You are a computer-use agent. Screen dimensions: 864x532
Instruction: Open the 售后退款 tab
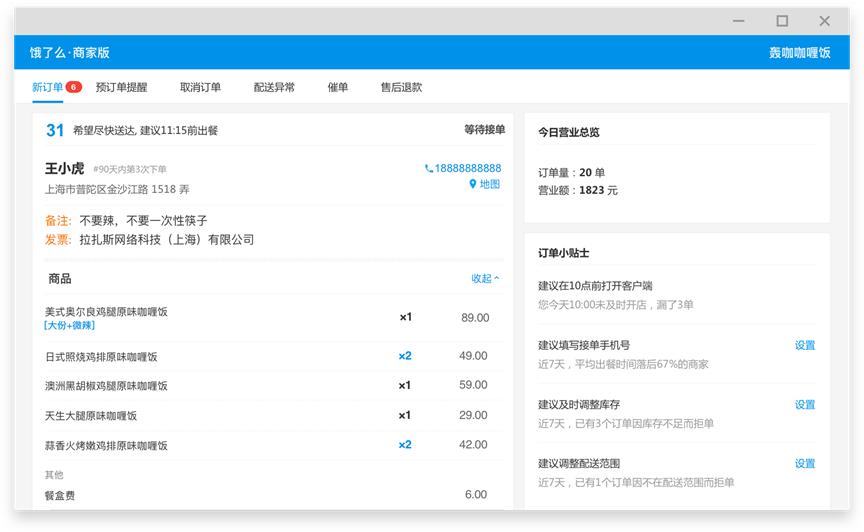401,87
